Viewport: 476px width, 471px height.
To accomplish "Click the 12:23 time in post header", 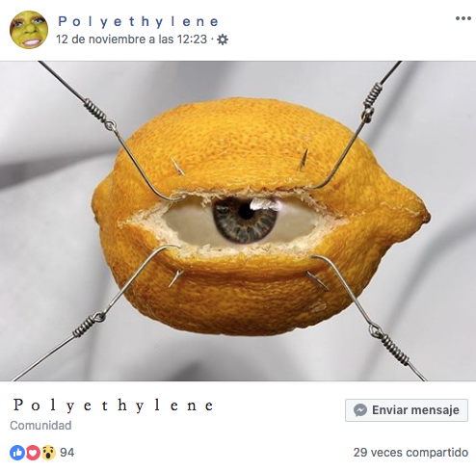I will 192,39.
